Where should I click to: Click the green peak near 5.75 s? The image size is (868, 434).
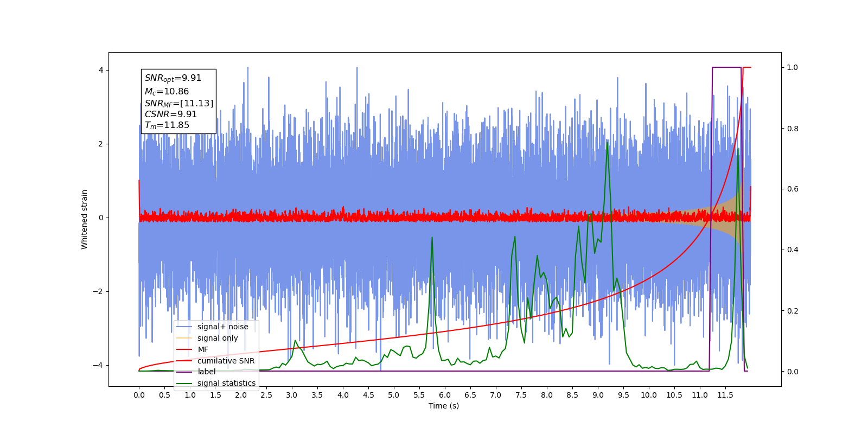point(432,238)
